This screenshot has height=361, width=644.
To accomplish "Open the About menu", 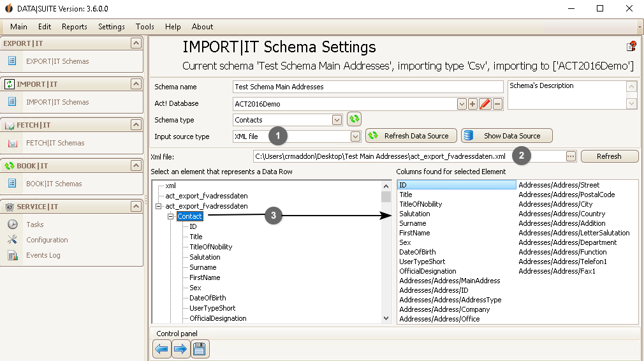I will pos(202,27).
